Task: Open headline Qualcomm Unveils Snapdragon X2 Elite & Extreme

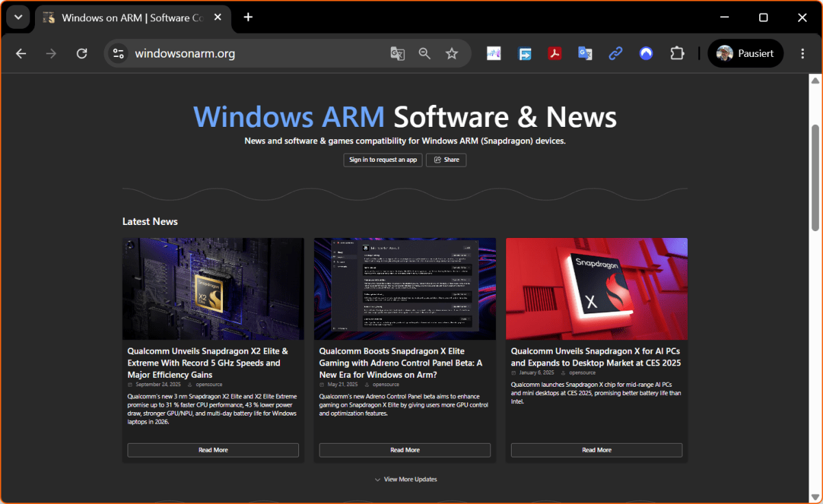Action: tap(208, 363)
